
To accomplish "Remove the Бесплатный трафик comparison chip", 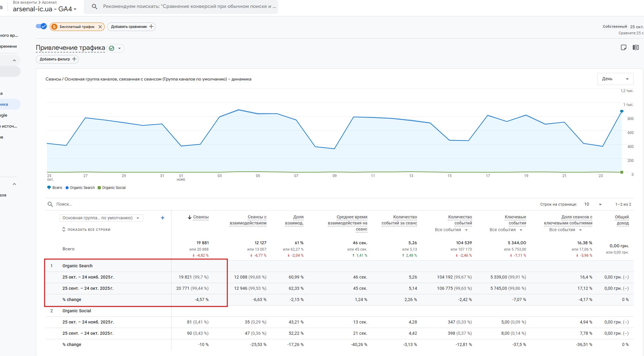I will point(100,27).
